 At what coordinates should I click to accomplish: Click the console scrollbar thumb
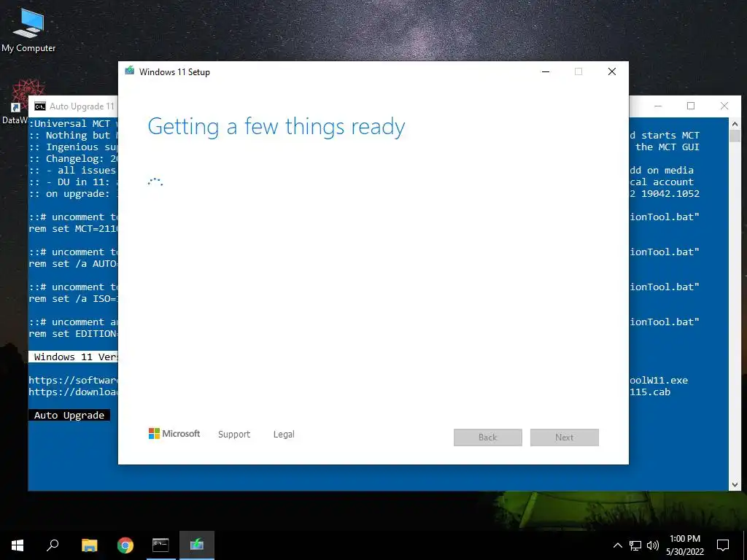[x=735, y=136]
